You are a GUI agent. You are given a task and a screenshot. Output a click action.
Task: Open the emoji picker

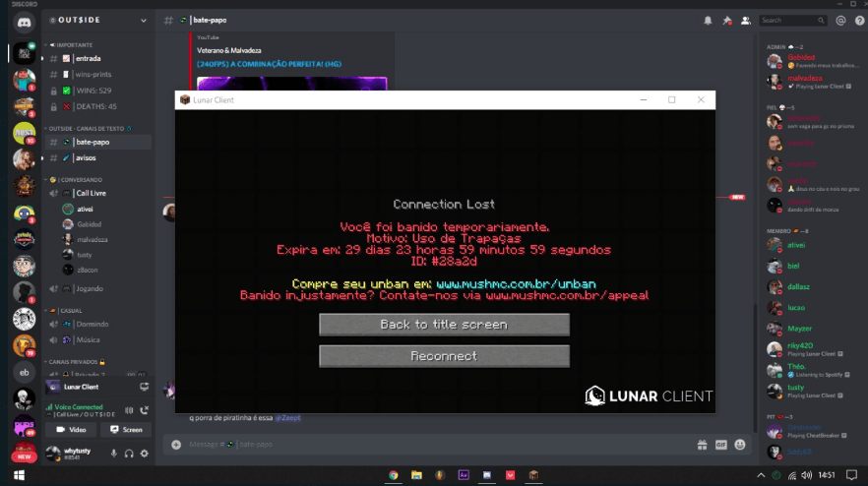pos(740,445)
